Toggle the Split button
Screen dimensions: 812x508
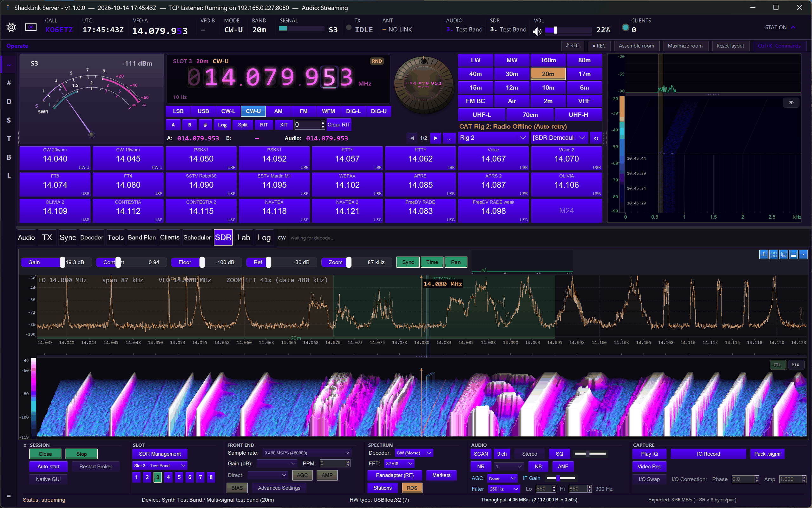(x=243, y=125)
